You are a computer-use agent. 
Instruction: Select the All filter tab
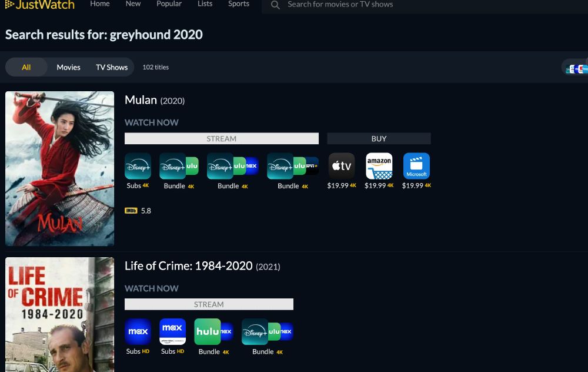pos(26,67)
